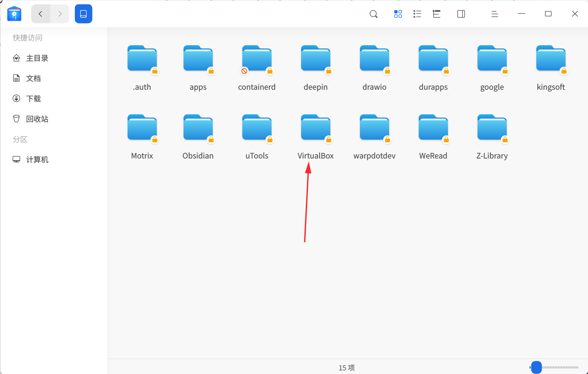Click the VirtualBox folder name label

coord(316,156)
